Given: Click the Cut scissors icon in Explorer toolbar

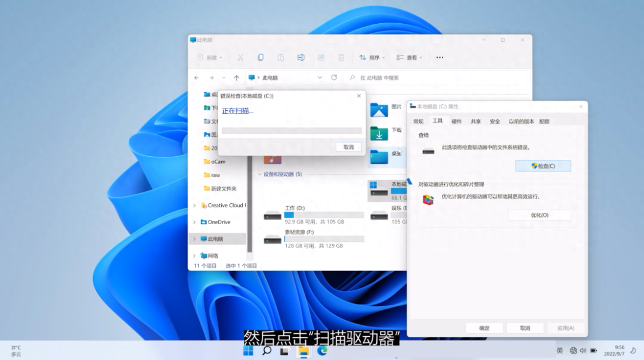Looking at the screenshot, I should [240, 58].
